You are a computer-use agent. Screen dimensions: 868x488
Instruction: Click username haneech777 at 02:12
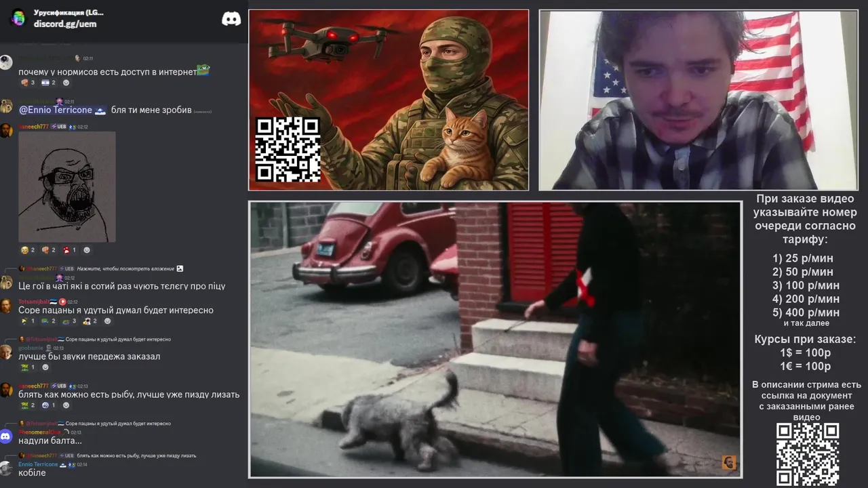[33, 127]
